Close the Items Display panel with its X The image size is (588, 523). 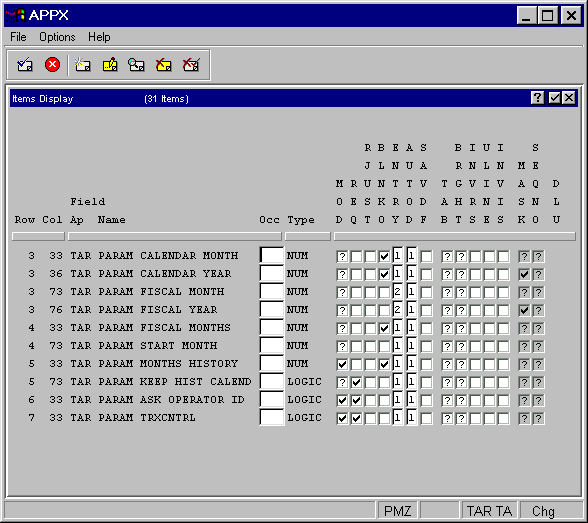pyautogui.click(x=569, y=98)
